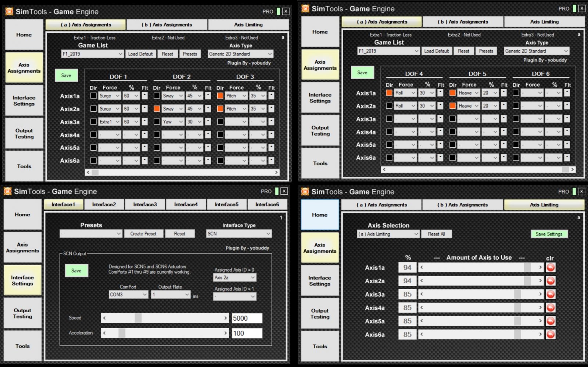Screen dimensions: 588x367
Task: Click Presets button in DOF 4-6 window
Action: [486, 51]
